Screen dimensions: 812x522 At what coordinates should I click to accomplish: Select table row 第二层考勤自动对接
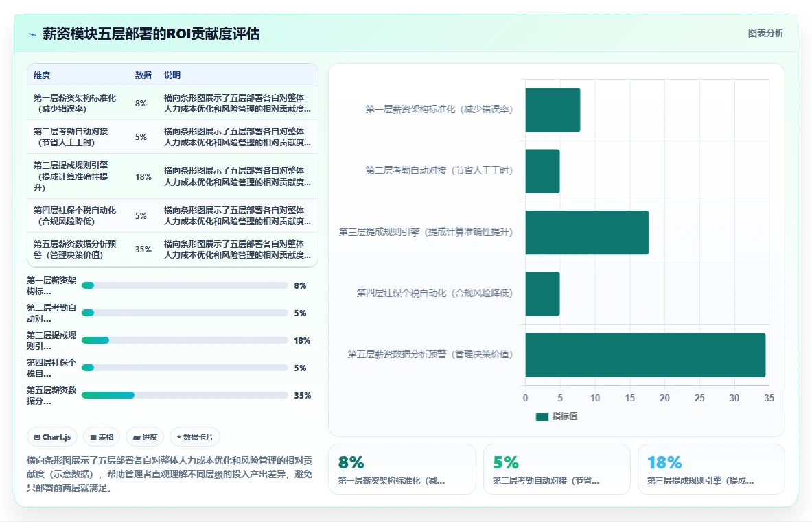[172, 137]
